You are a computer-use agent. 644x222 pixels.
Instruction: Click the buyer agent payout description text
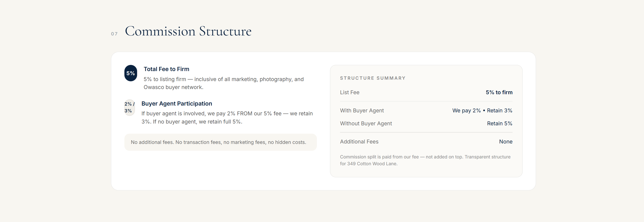pos(227,117)
